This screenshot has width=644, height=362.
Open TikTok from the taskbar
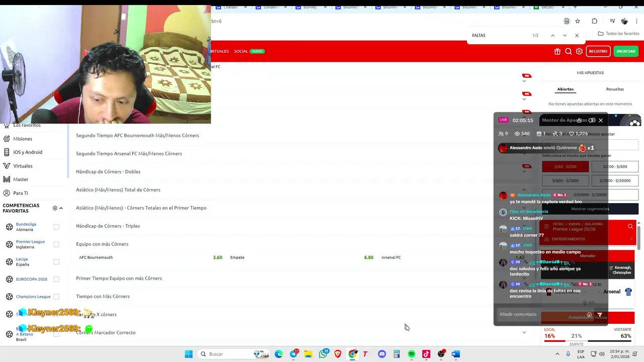point(426,354)
